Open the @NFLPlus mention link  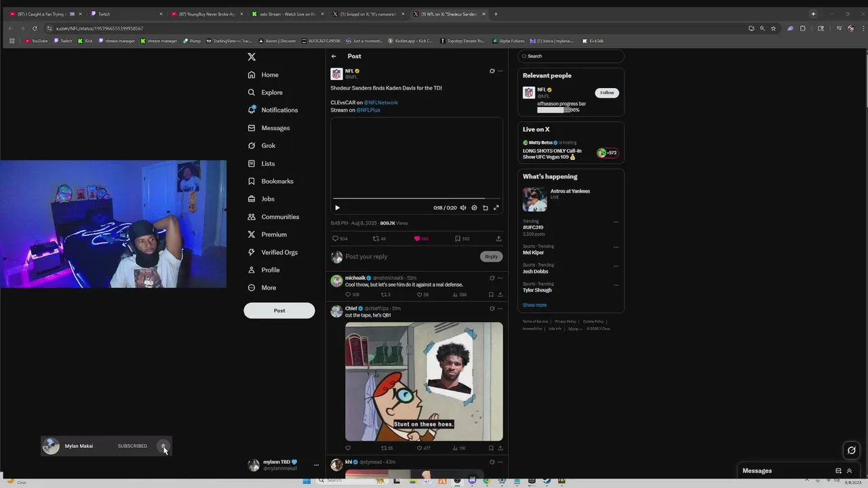click(x=368, y=110)
